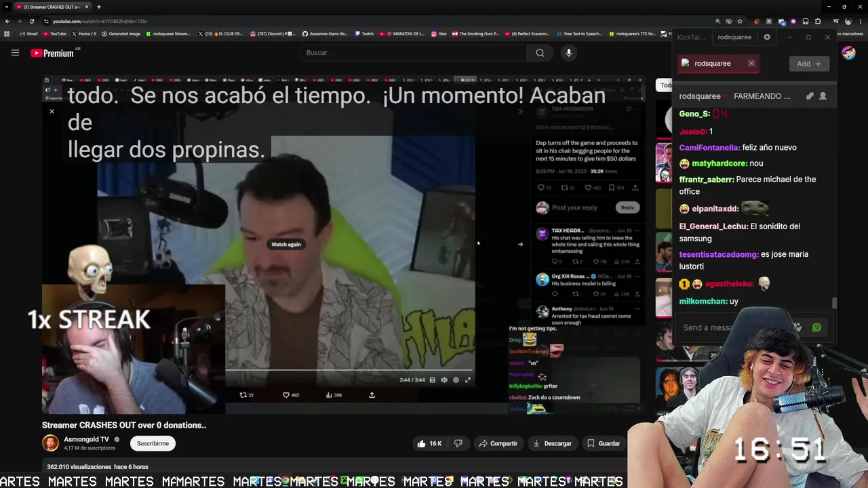Click the Reply button on tweet
The width and height of the screenshot is (868, 488).
[x=627, y=207]
